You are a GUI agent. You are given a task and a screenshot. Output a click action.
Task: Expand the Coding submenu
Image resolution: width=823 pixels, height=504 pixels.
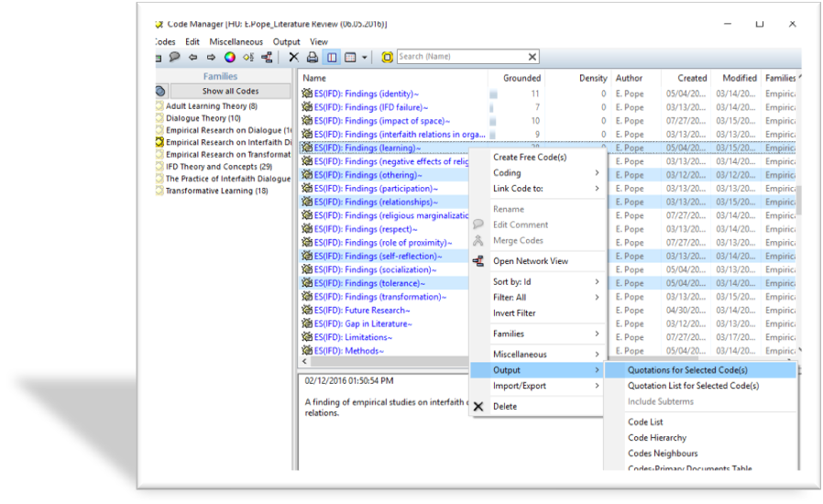pyautogui.click(x=536, y=172)
